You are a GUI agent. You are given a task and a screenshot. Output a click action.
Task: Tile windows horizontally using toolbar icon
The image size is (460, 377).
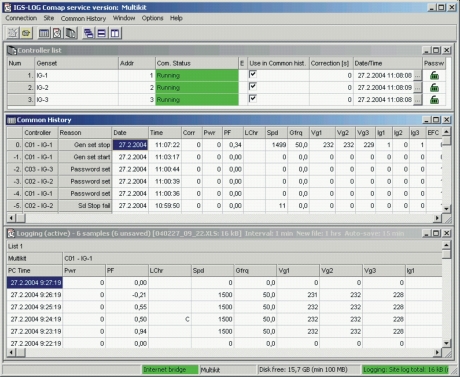(102, 33)
